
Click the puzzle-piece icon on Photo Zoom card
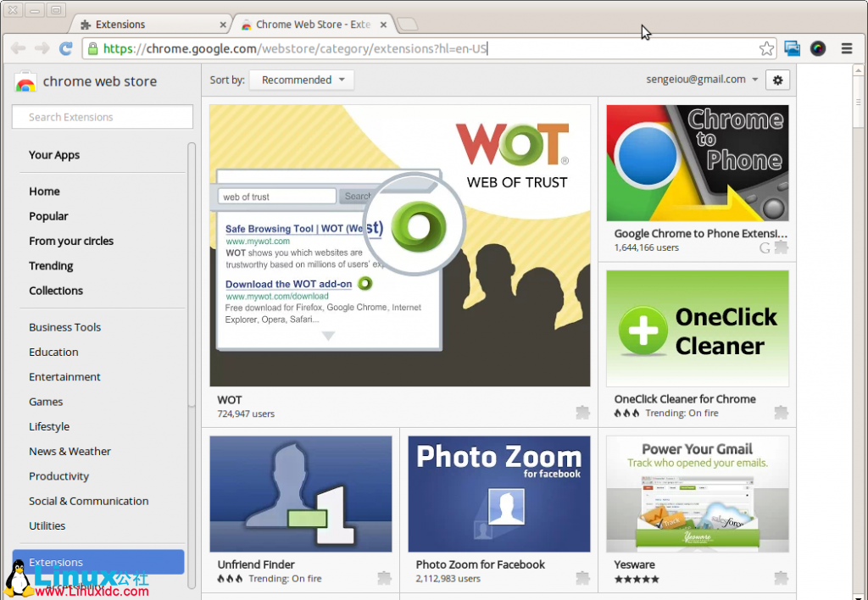click(x=582, y=579)
